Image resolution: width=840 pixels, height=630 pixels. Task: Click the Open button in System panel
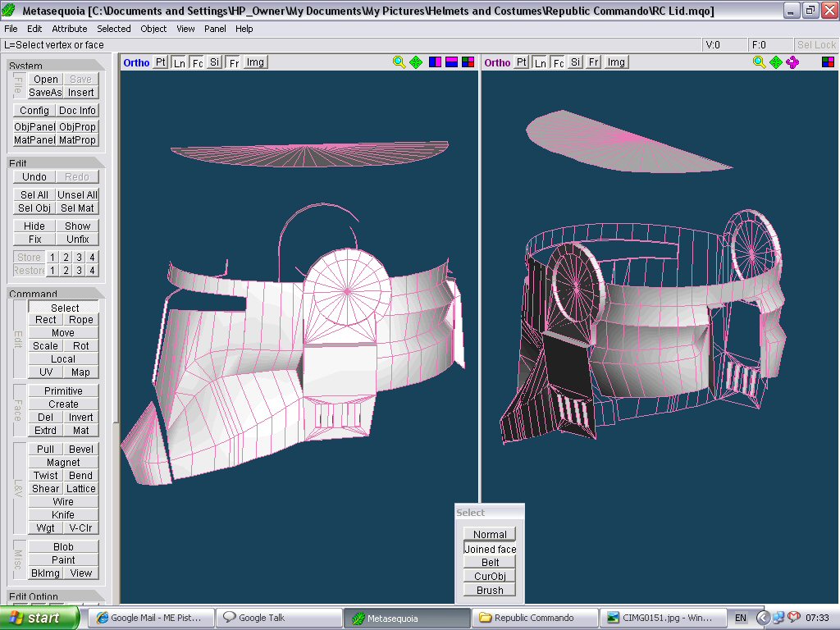[x=46, y=80]
